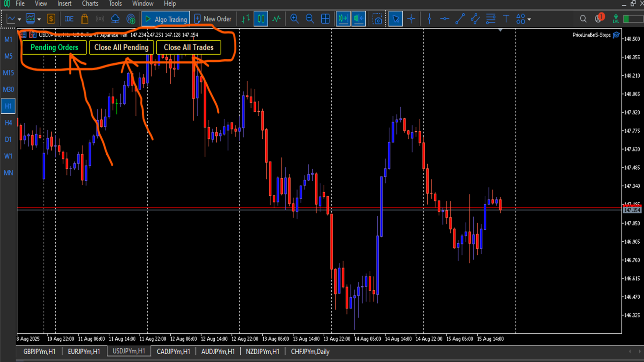The height and width of the screenshot is (362, 644).
Task: Switch to M1 timeframe
Action: pos(8,40)
